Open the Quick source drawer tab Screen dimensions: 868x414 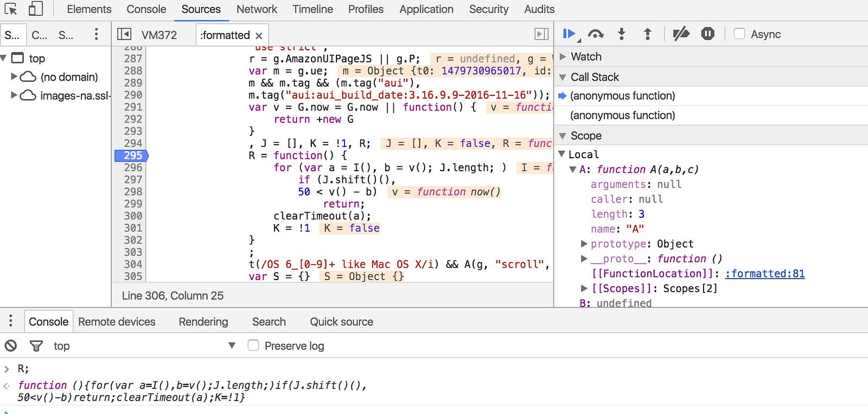(341, 322)
